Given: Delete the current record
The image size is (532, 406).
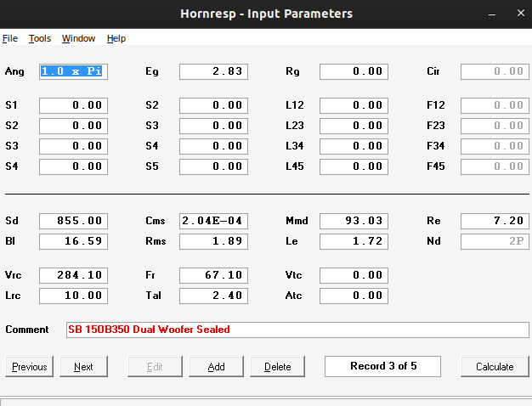Looking at the screenshot, I should tap(277, 366).
